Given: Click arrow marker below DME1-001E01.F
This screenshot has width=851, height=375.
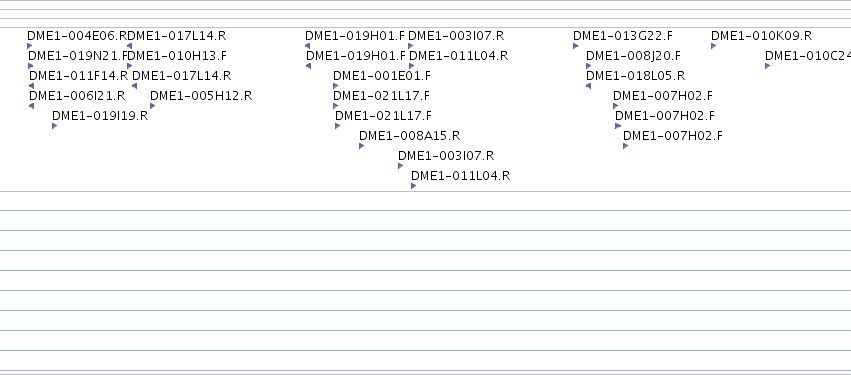Looking at the screenshot, I should 335,86.
